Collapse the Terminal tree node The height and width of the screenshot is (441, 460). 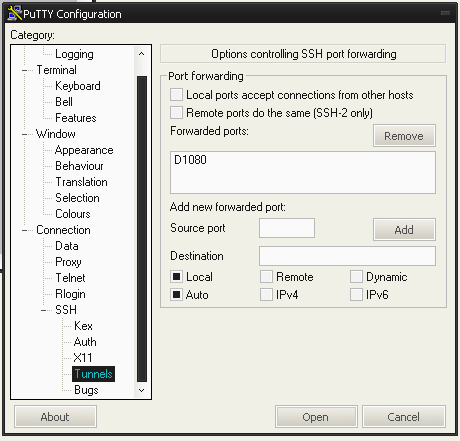pyautogui.click(x=25, y=70)
